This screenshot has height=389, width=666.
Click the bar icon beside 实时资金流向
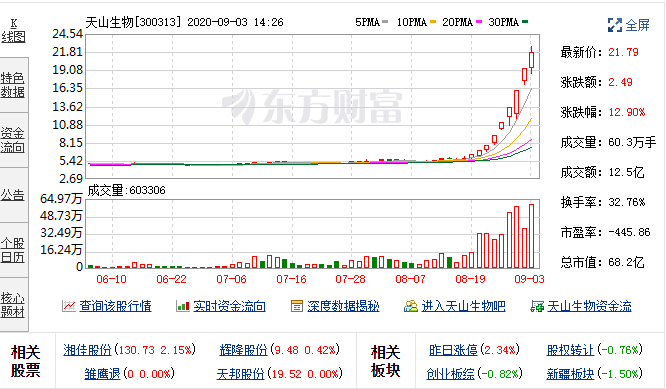pos(183,306)
